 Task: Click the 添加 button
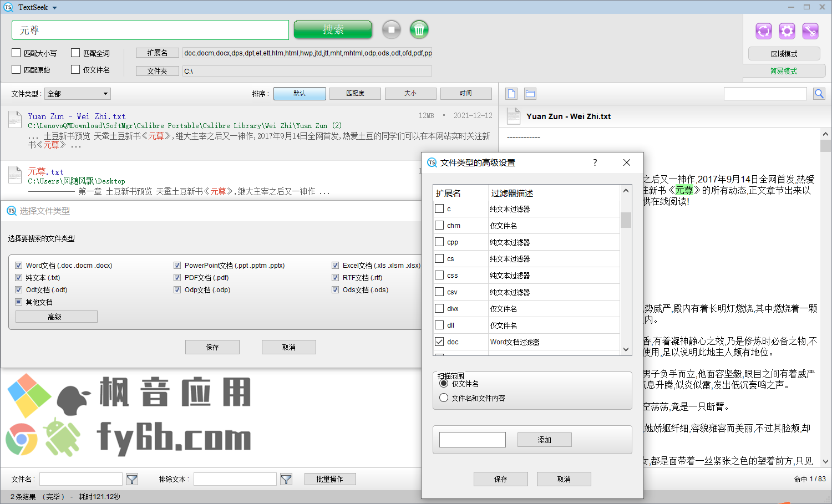click(x=545, y=440)
